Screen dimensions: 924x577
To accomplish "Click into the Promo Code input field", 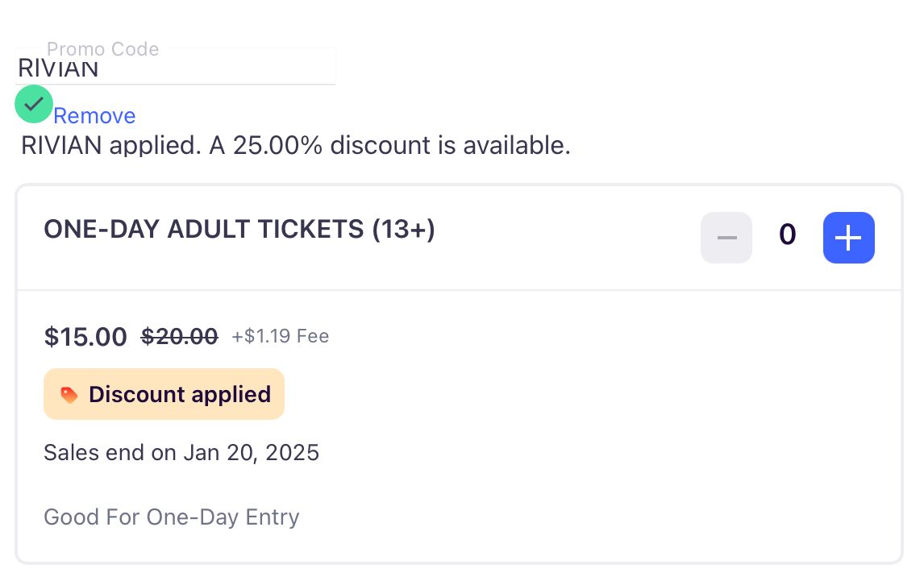I will [175, 68].
